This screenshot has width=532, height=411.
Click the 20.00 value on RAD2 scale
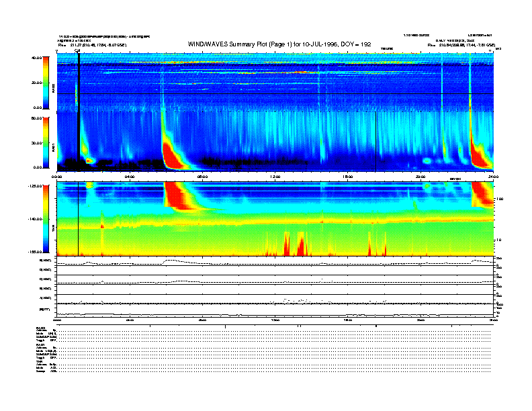(37, 83)
